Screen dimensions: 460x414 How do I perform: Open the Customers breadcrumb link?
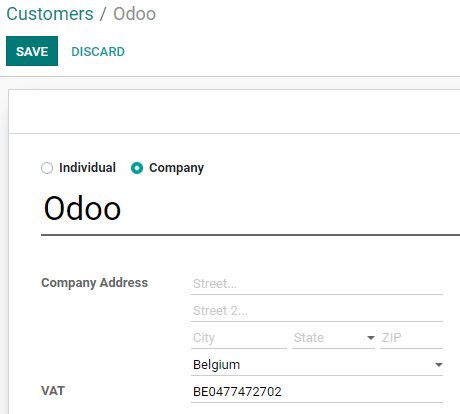pos(50,14)
